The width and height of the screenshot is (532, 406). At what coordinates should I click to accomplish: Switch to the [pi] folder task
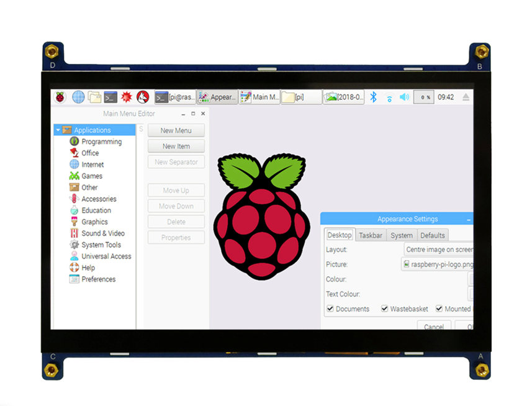pos(301,97)
